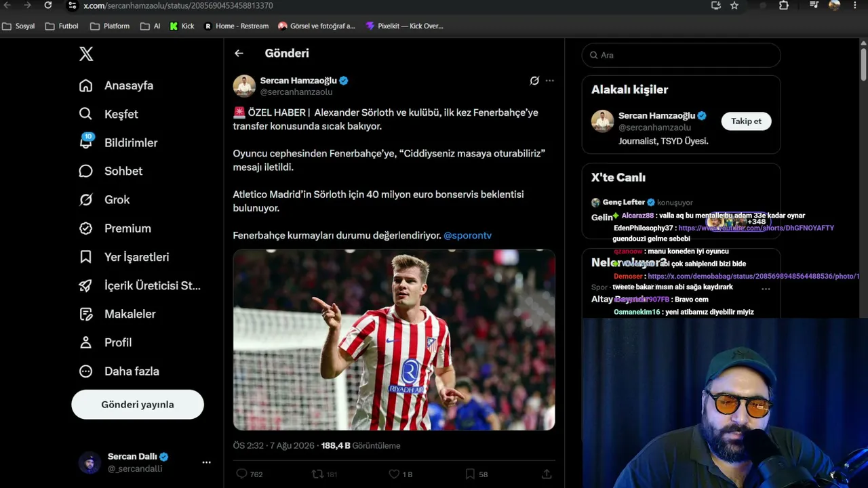
Task: Open the X logo home link
Action: point(86,54)
